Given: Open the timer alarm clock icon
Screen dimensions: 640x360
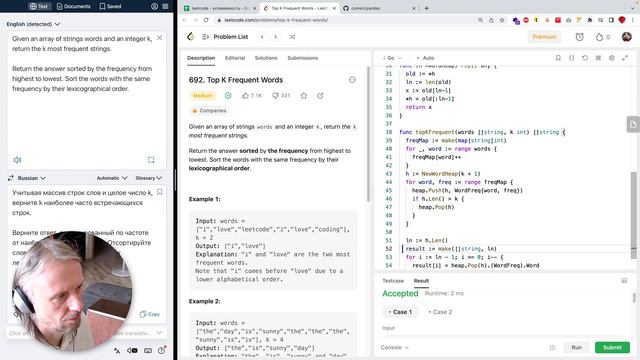Looking at the screenshot, I should 580,37.
